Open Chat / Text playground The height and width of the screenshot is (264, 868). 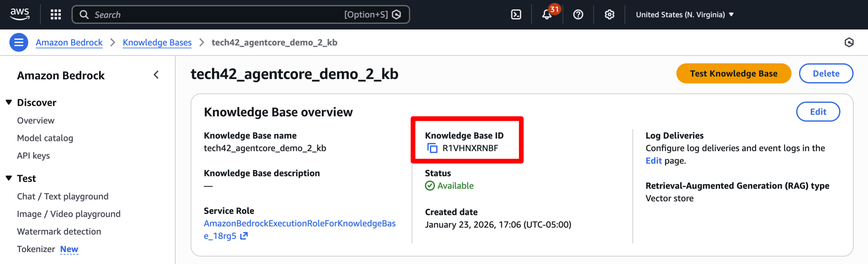(x=63, y=196)
